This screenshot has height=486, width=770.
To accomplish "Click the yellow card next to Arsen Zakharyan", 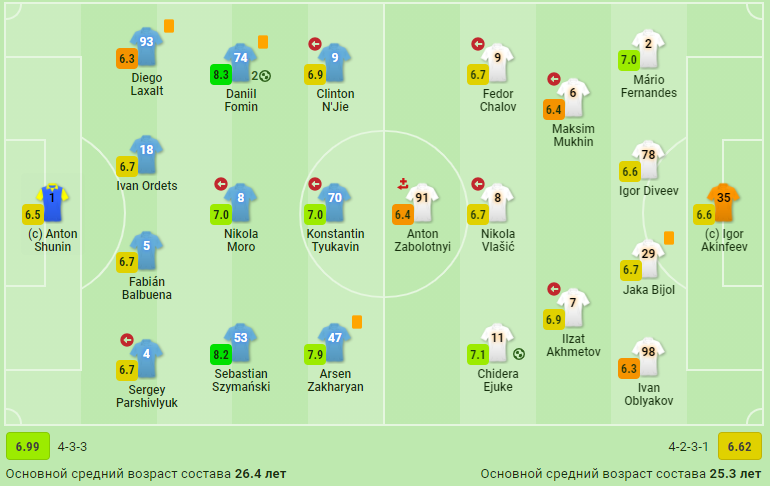I will point(357,322).
